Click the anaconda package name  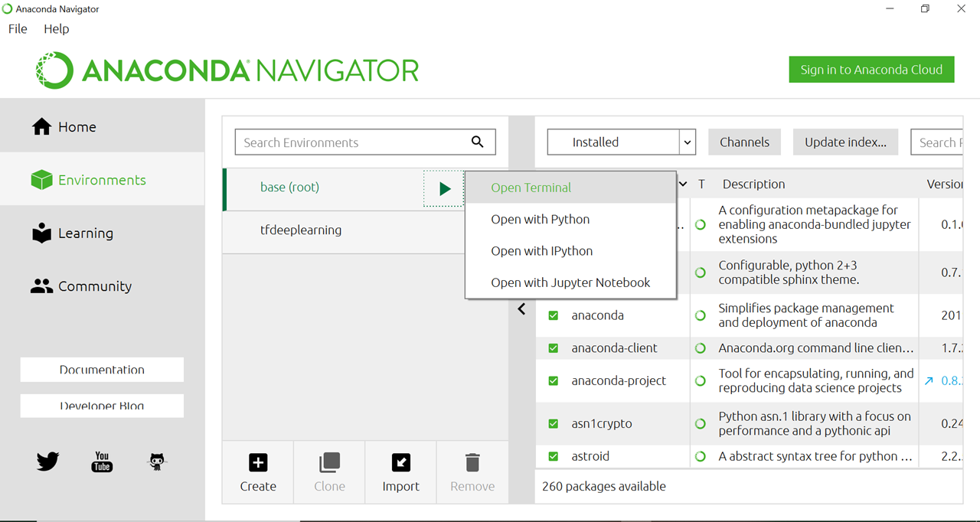[x=597, y=315]
